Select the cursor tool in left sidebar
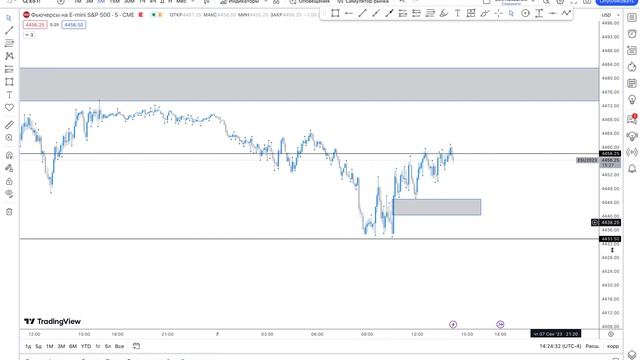 [x=9, y=18]
